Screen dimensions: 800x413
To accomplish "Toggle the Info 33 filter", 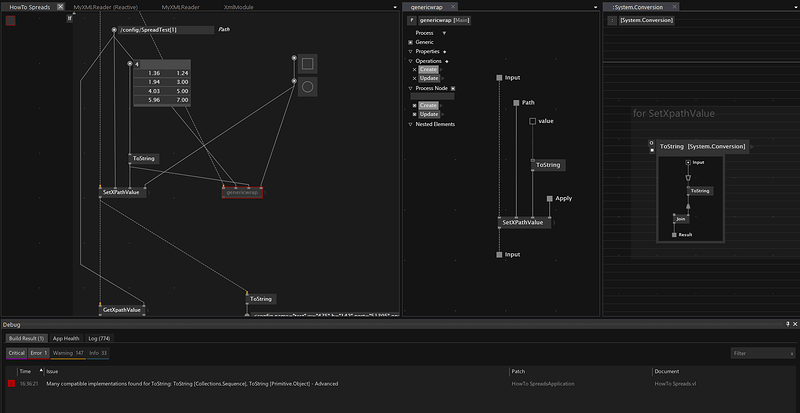I will pyautogui.click(x=98, y=353).
